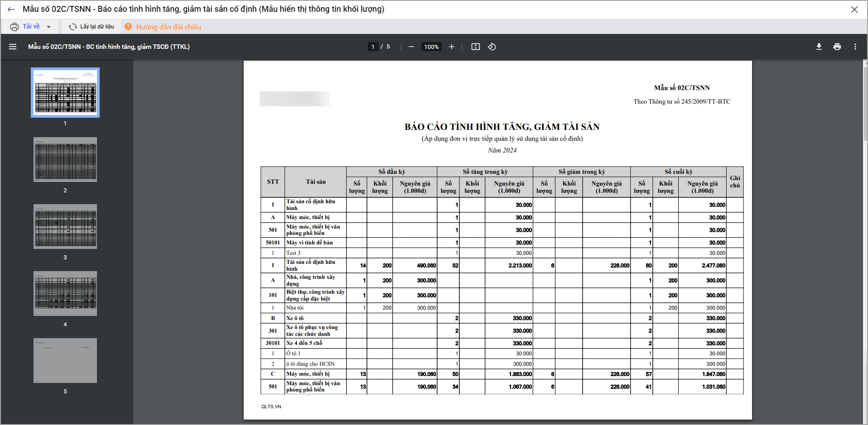
Task: Reload data with Lấy lại dữ liệu
Action: coord(92,27)
